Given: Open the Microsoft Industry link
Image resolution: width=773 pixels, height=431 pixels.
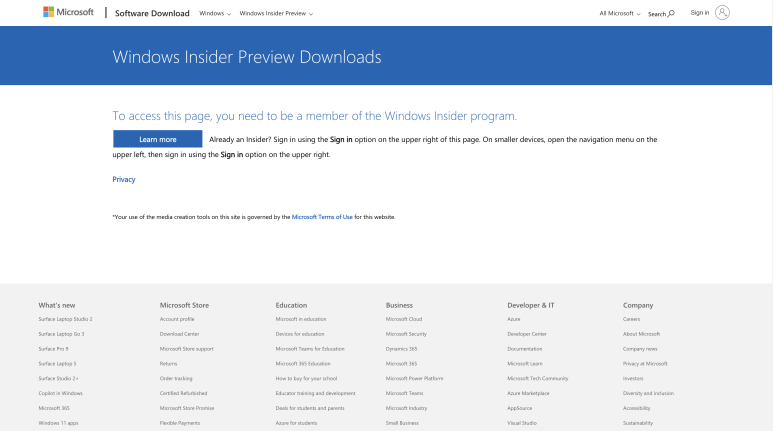Looking at the screenshot, I should (x=407, y=408).
